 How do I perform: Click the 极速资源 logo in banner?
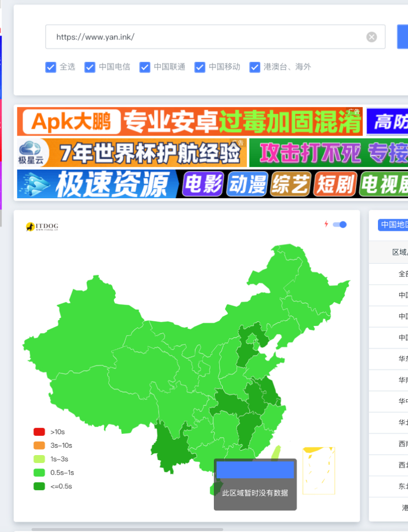[98, 184]
